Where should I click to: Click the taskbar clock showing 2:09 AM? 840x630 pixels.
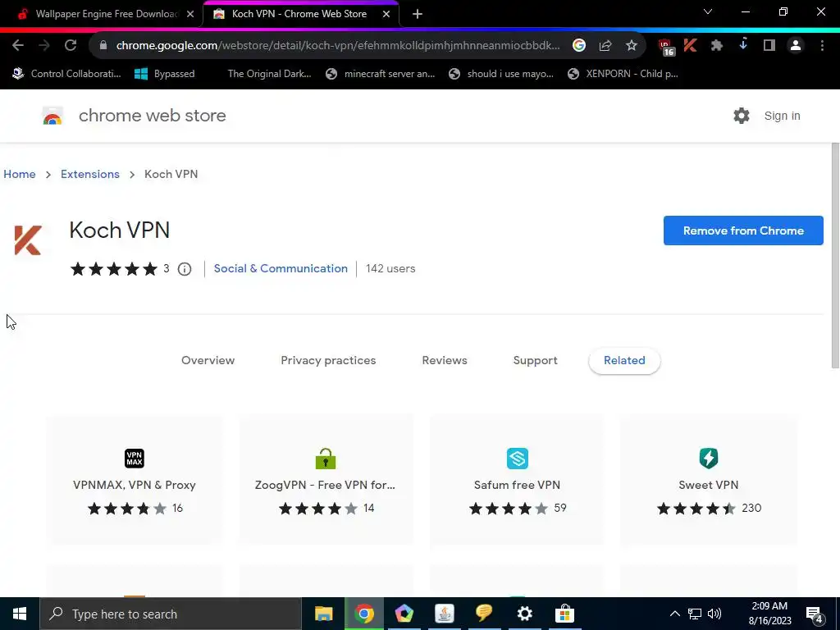[x=769, y=614]
